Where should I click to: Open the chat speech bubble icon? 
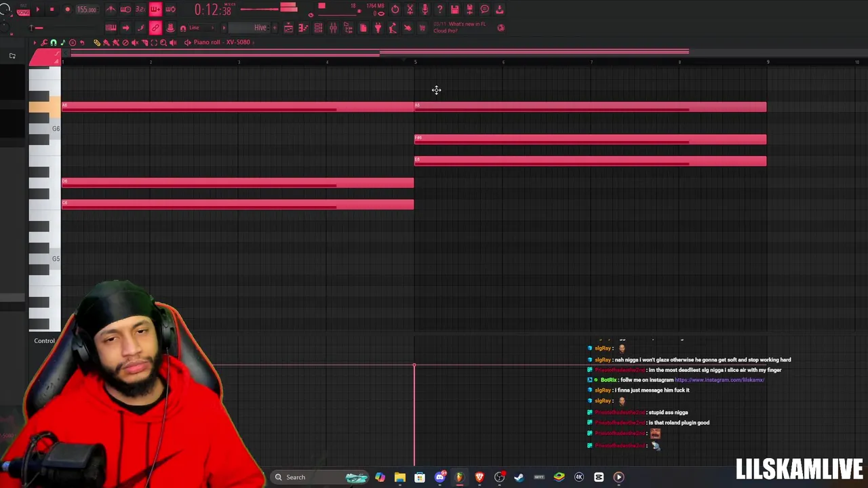coord(484,9)
